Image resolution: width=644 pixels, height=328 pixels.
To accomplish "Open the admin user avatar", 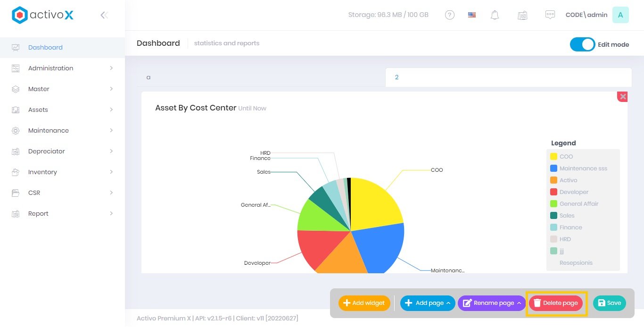I will click(x=620, y=15).
